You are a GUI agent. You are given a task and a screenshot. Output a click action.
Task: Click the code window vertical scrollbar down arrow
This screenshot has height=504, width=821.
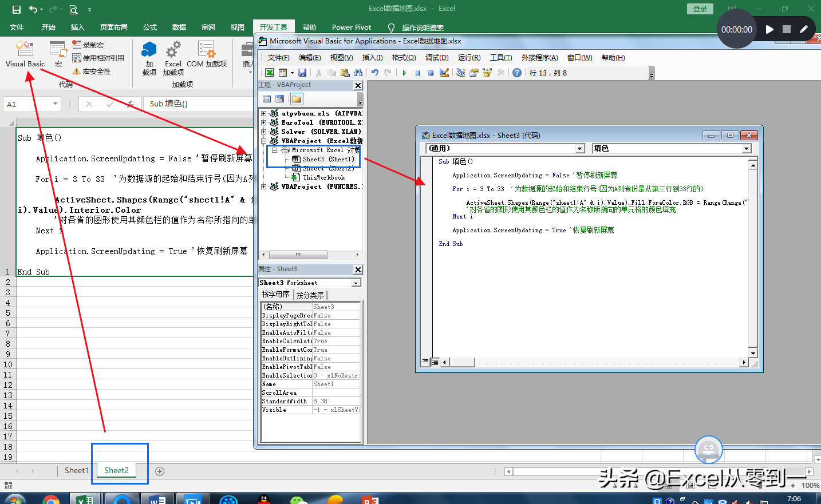[753, 354]
